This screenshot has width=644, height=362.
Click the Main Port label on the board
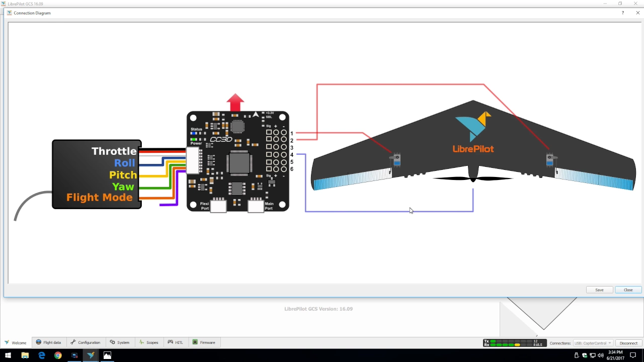pos(269,206)
